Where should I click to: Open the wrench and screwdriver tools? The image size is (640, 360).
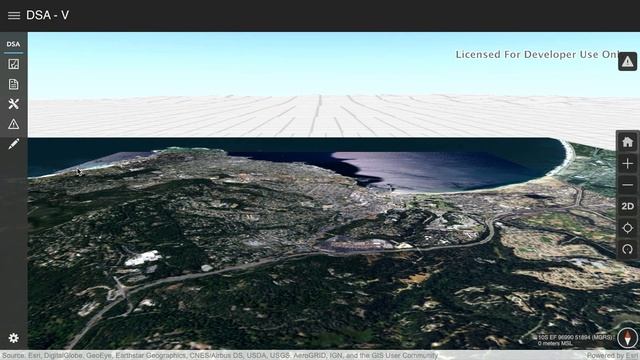[x=13, y=104]
